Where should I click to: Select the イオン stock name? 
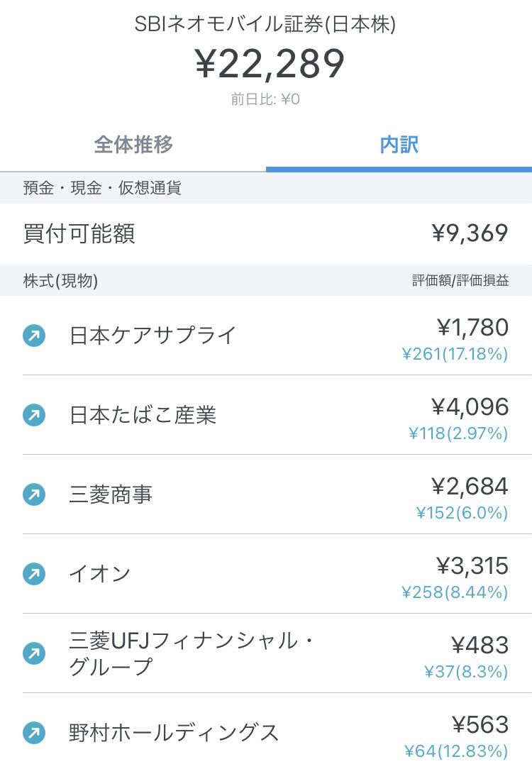point(100,575)
